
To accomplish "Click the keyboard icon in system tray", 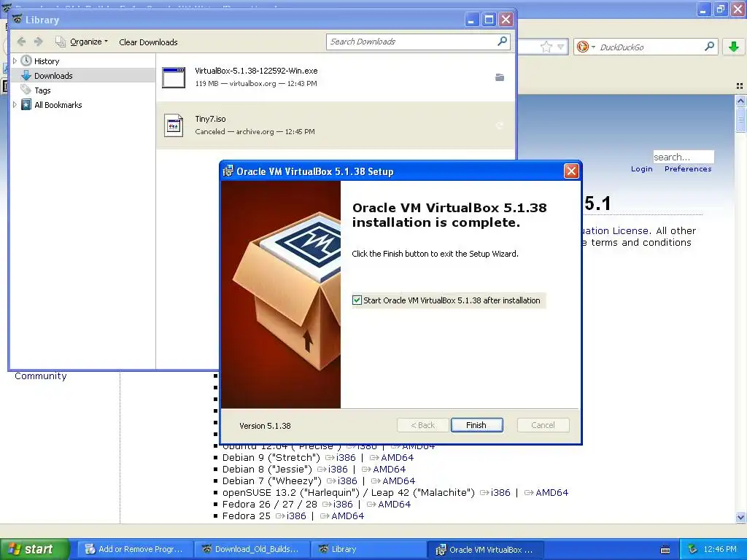I will pos(665,550).
